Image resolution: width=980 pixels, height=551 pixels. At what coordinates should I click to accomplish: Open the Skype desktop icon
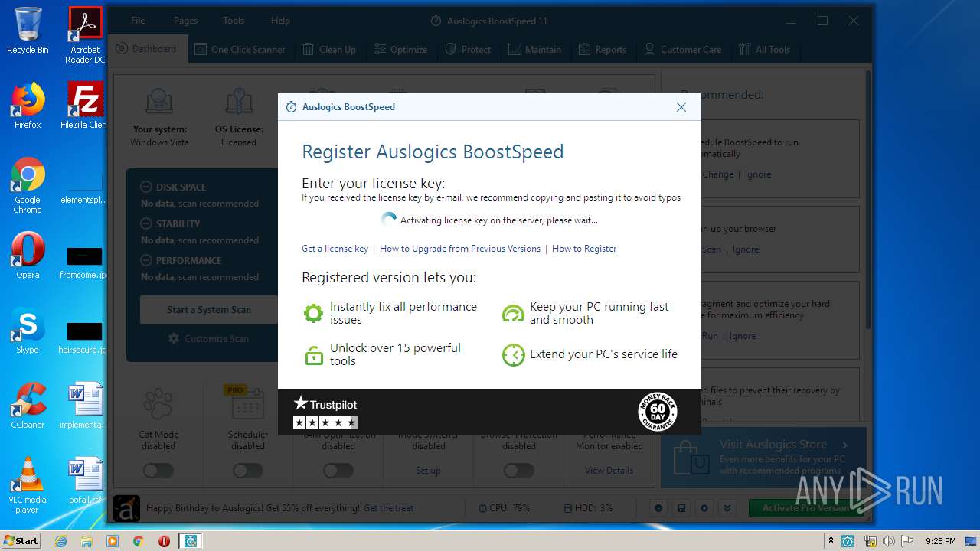[x=28, y=331]
